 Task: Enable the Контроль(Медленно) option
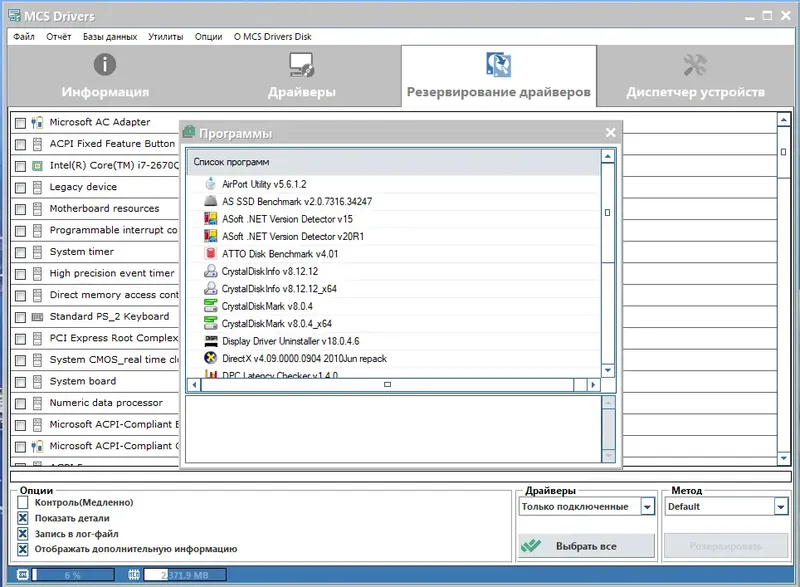22,502
